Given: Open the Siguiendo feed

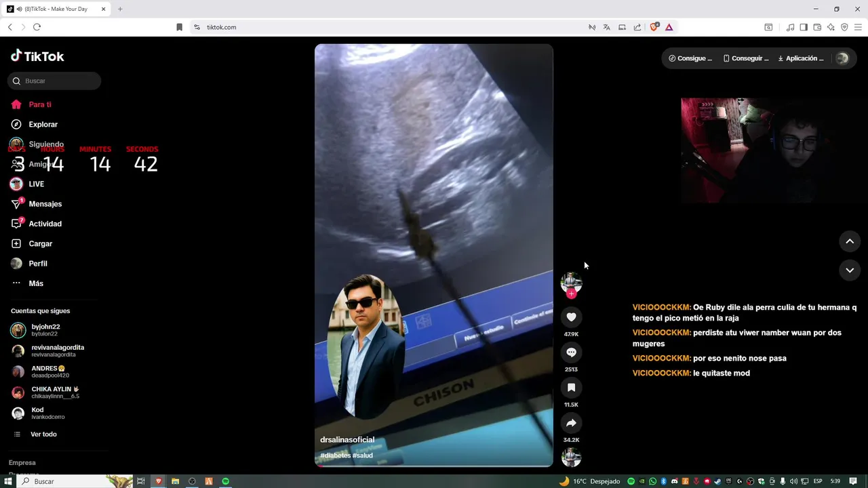Looking at the screenshot, I should (x=37, y=144).
